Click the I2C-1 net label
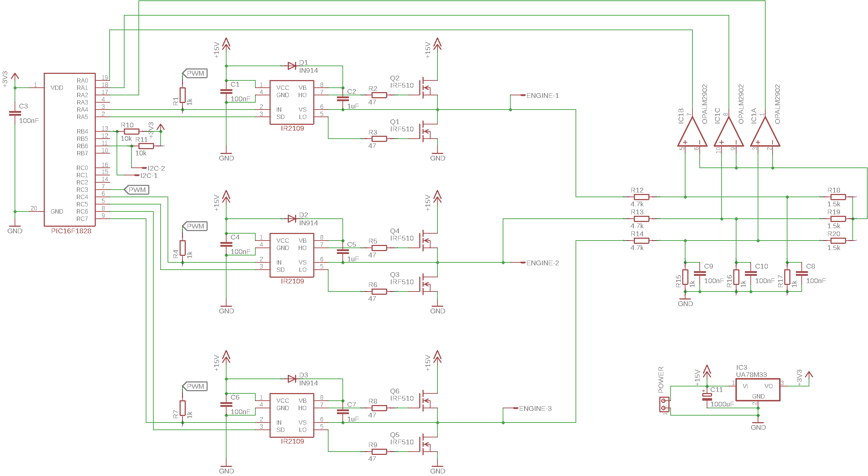 click(149, 175)
